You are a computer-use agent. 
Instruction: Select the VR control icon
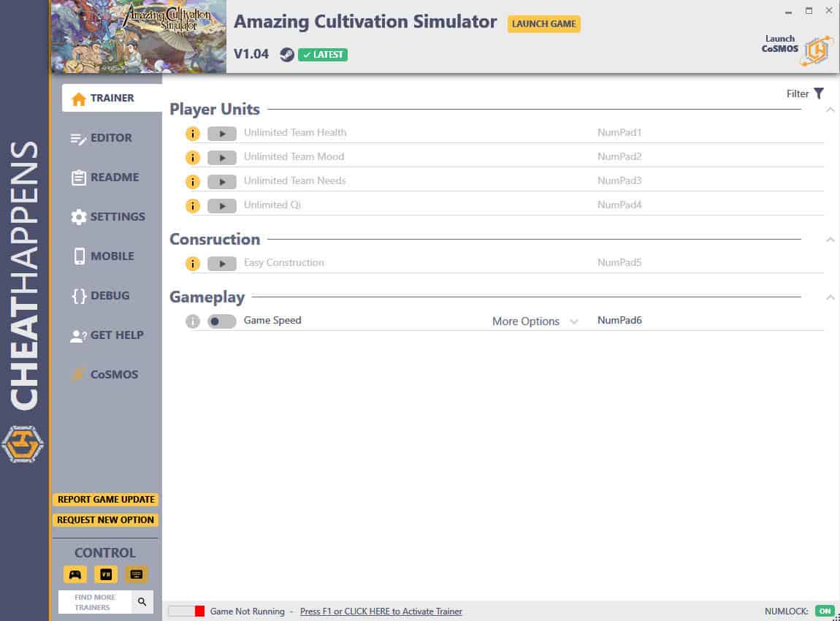coord(105,574)
